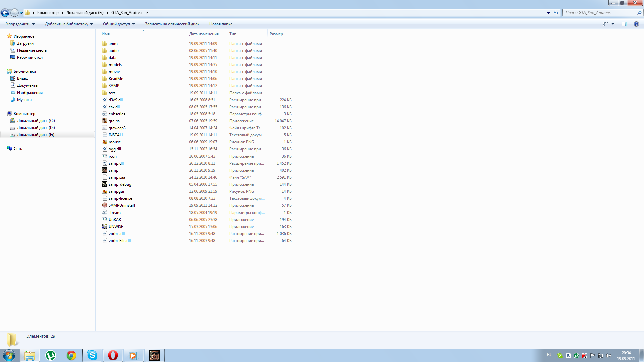Select the d3d9.dll file icon
Image resolution: width=644 pixels, height=362 pixels.
point(104,100)
